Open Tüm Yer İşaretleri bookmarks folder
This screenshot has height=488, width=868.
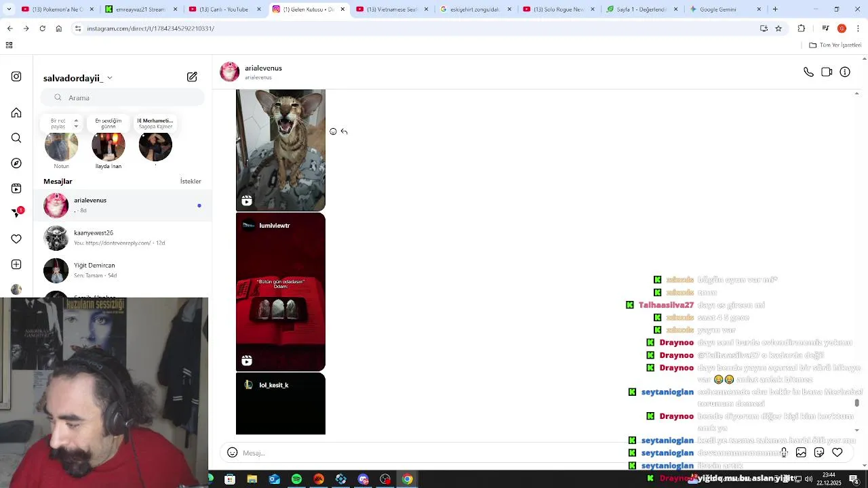coord(835,45)
